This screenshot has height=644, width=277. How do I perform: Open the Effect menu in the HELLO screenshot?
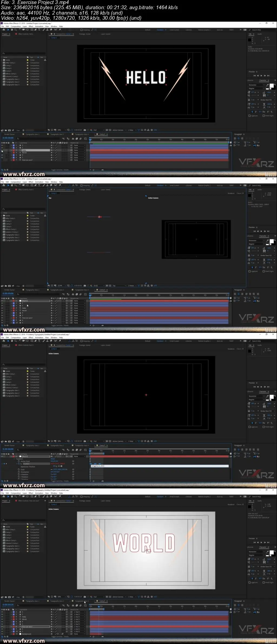point(31,26)
